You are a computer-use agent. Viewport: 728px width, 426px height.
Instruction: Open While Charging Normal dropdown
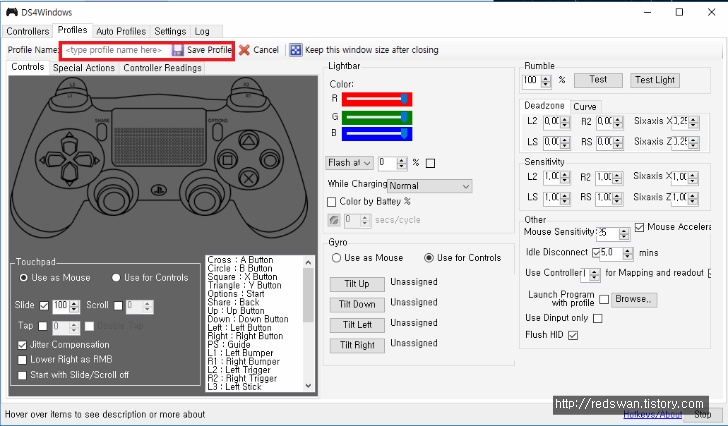(429, 186)
